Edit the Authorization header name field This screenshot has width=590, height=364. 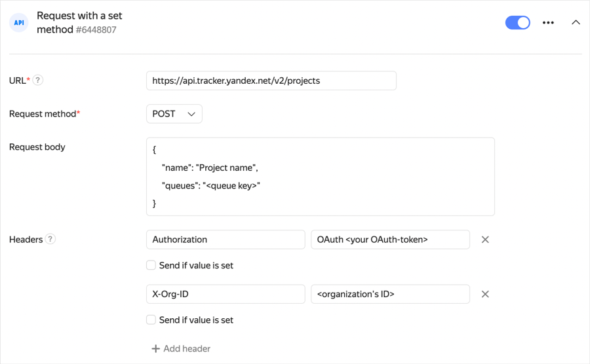tap(225, 240)
